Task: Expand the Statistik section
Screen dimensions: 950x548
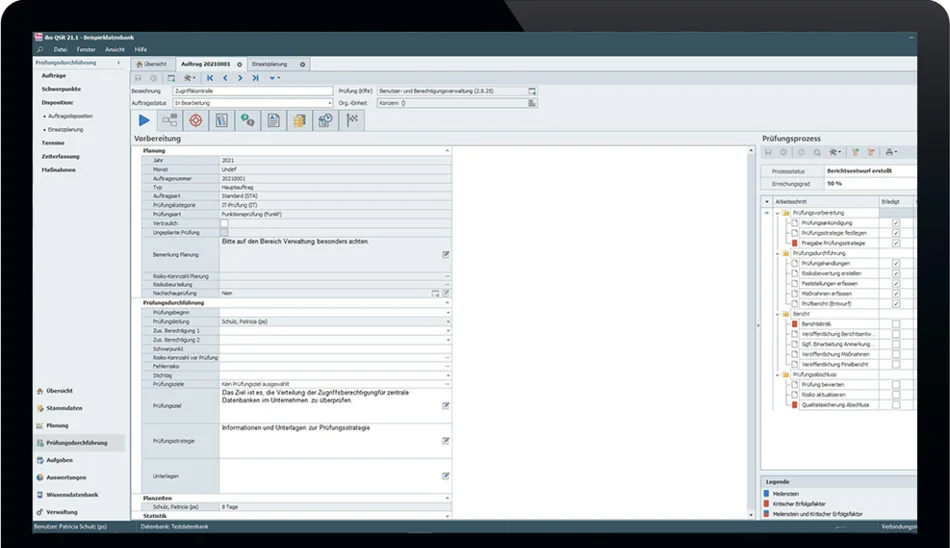Action: [447, 516]
